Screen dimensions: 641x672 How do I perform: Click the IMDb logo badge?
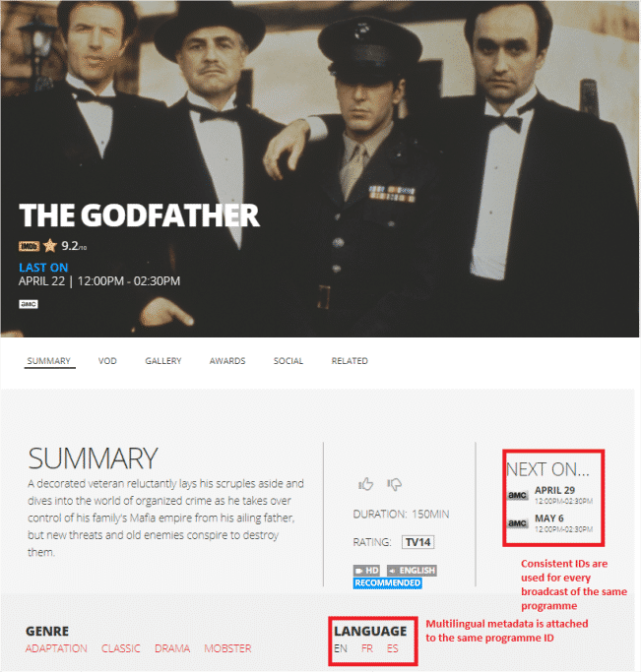(x=29, y=246)
